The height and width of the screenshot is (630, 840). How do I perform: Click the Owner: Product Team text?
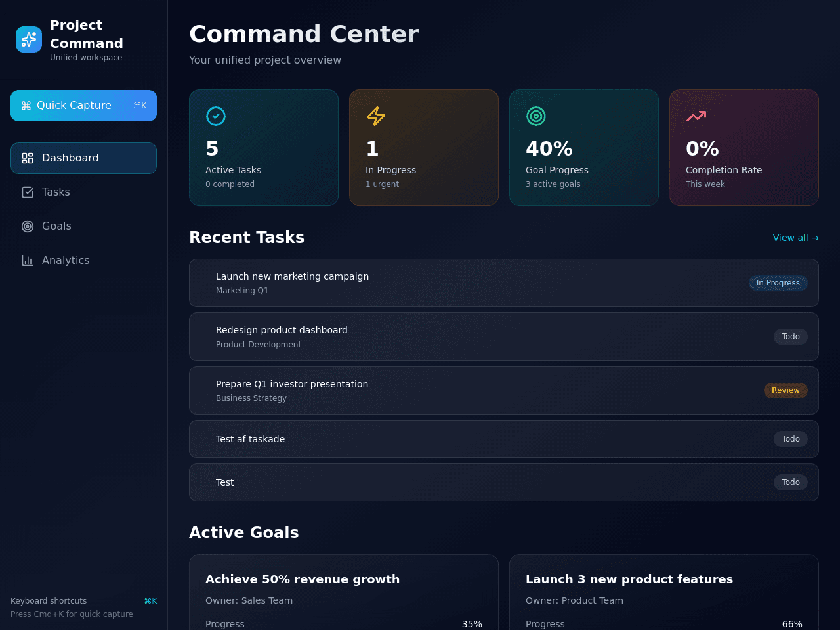(574, 600)
